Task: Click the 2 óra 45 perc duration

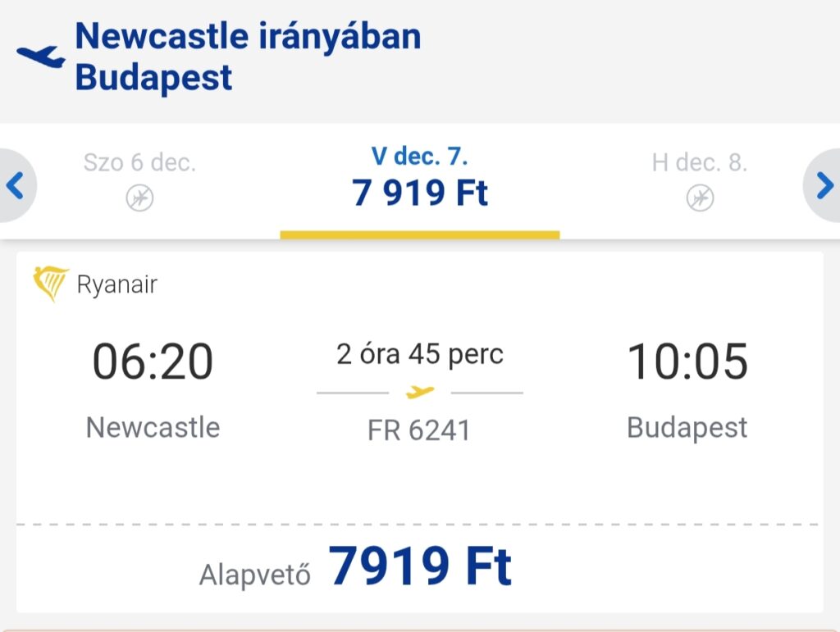Action: tap(420, 354)
